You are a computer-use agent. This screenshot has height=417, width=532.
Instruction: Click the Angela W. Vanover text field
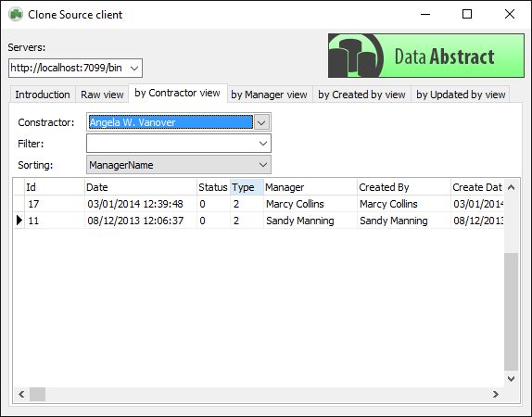171,122
